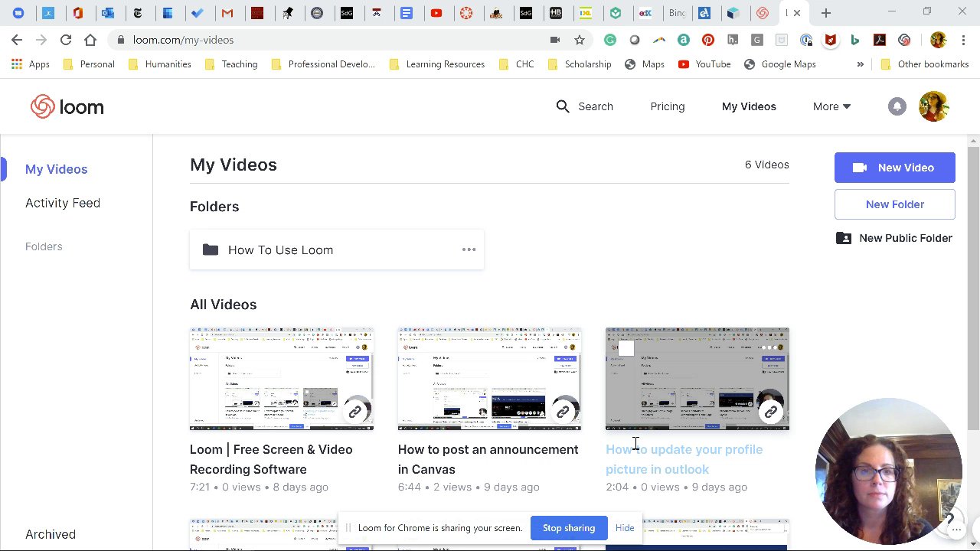Switch to the Gmail tab
Viewport: 980px width, 551px height.
[x=227, y=13]
